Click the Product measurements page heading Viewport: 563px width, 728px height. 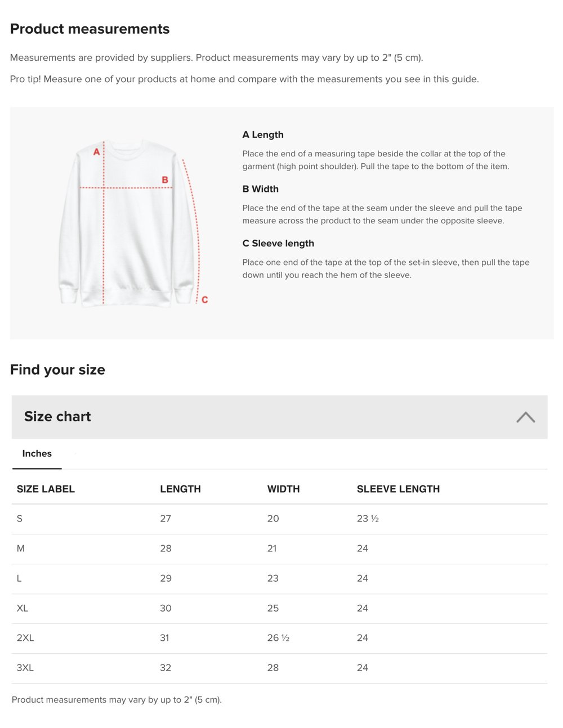tap(90, 29)
